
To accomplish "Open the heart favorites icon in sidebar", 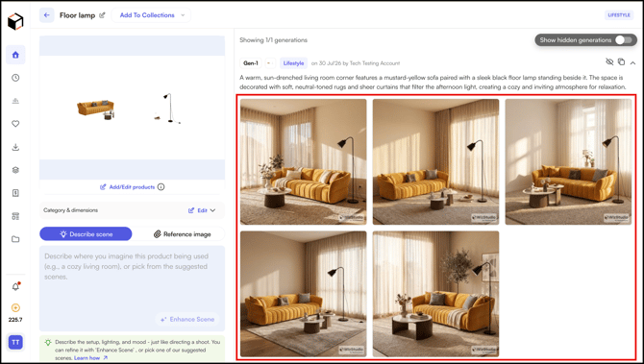I will coord(15,124).
